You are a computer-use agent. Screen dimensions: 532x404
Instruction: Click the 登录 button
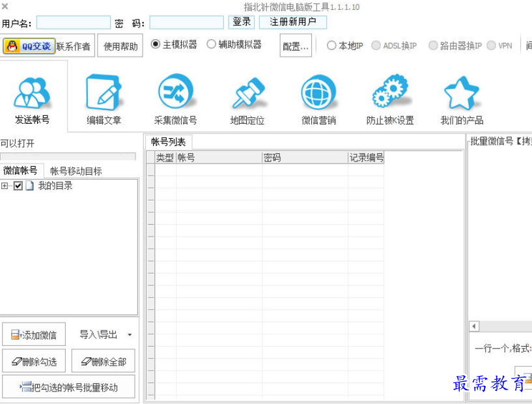click(x=241, y=22)
